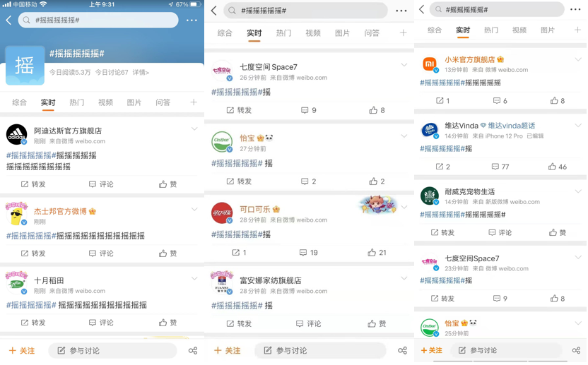Screen dimensions: 588x365
Task: Expand the chevron on 十月稻田 post
Action: click(194, 278)
